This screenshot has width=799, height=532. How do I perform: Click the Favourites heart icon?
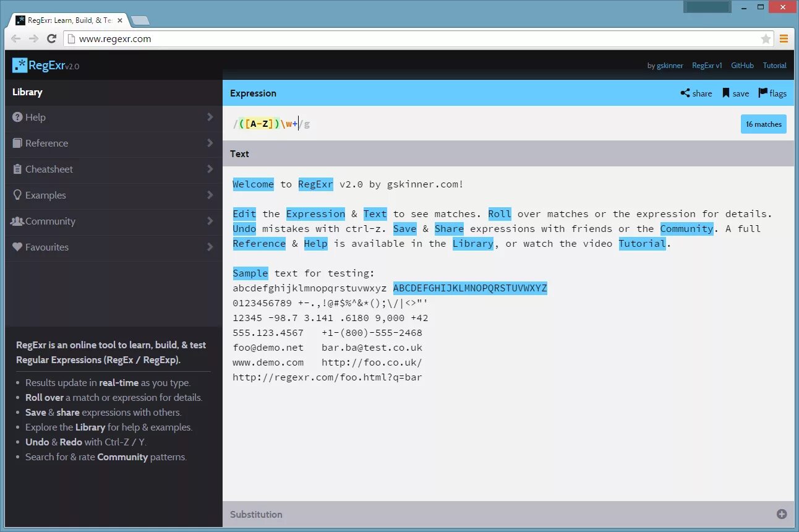(19, 247)
